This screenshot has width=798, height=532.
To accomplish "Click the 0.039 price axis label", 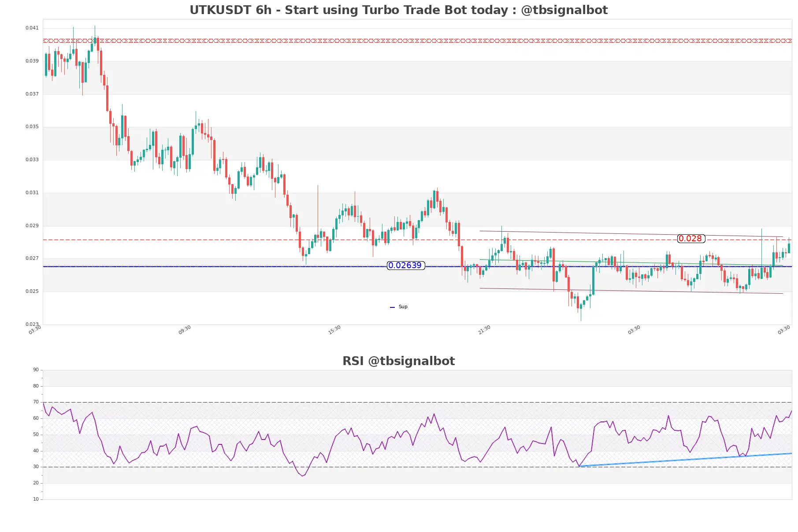I will 32,61.
